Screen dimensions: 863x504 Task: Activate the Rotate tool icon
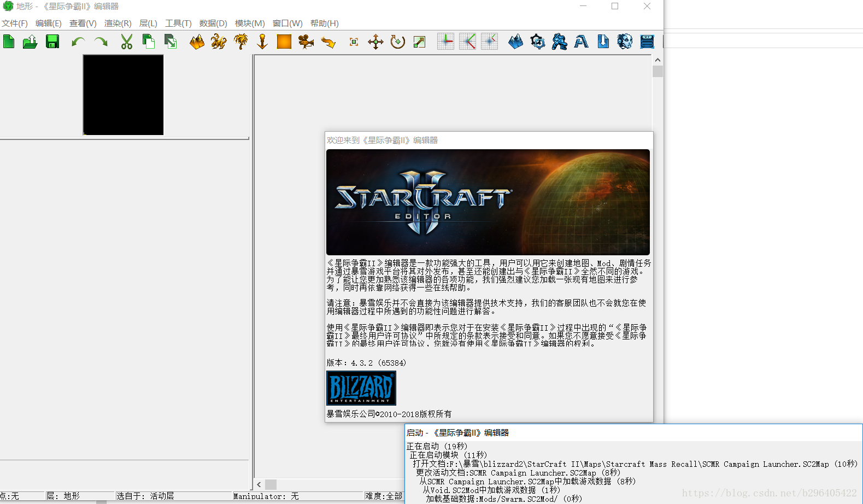tap(398, 42)
